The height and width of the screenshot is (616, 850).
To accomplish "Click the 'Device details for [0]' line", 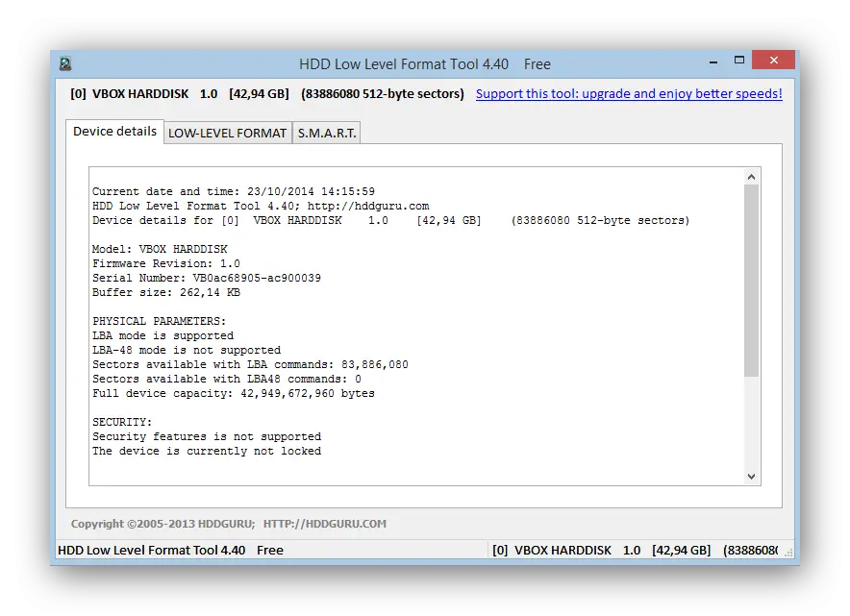I will 390,220.
